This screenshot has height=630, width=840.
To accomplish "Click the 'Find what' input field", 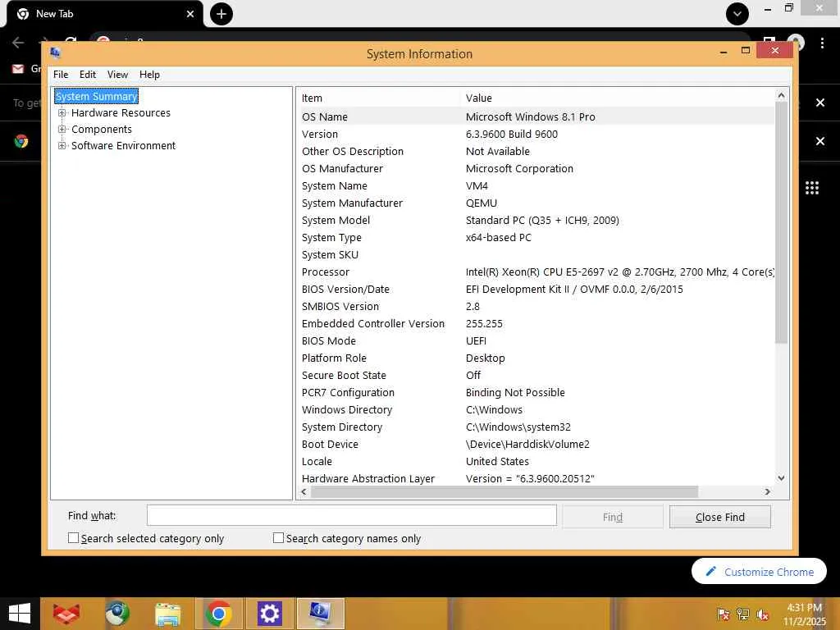I will tap(351, 516).
